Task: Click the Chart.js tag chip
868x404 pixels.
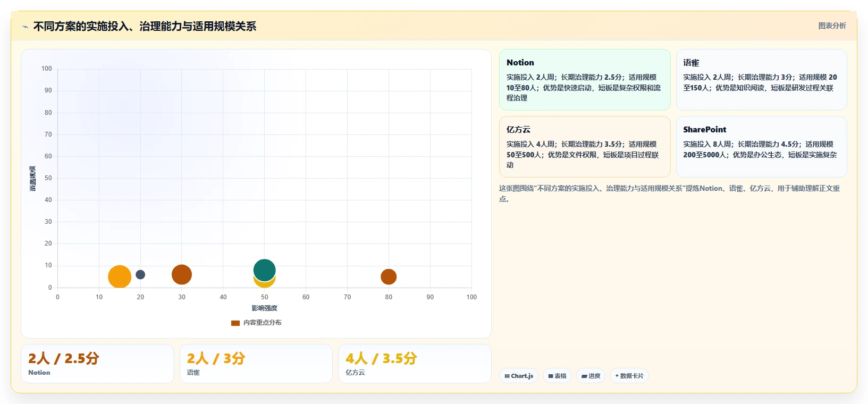Action: point(519,376)
